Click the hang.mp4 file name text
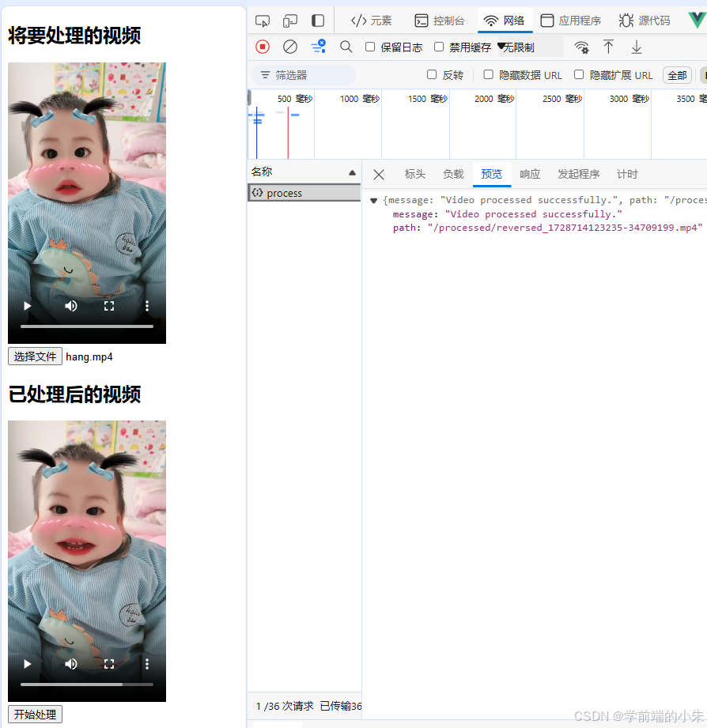 (x=89, y=357)
